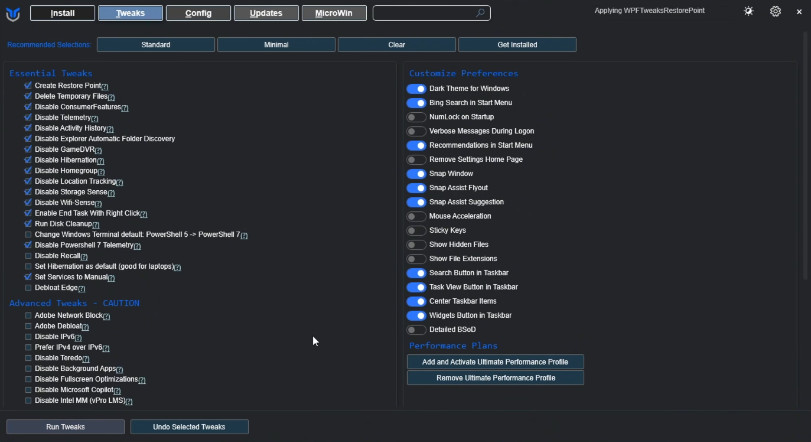811x442 pixels.
Task: Open help (?) next to Disable Telemetry
Action: click(95, 118)
